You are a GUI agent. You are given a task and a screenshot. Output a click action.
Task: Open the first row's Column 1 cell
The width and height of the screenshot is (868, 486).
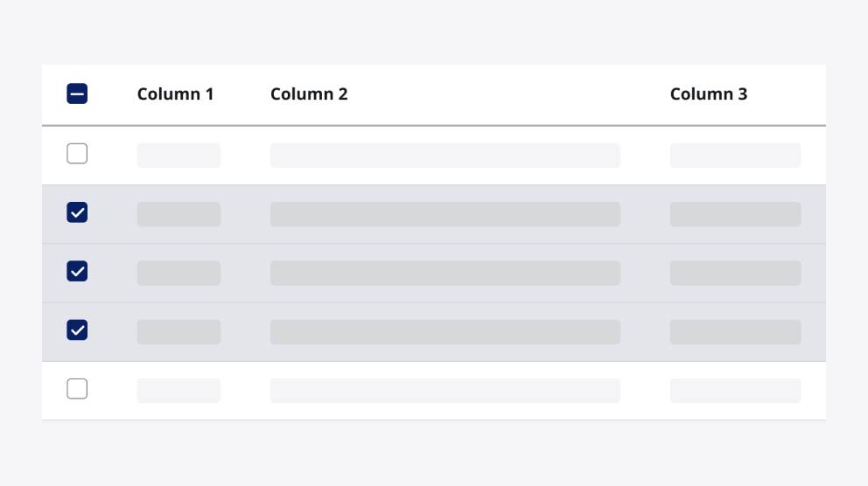pyautogui.click(x=178, y=156)
